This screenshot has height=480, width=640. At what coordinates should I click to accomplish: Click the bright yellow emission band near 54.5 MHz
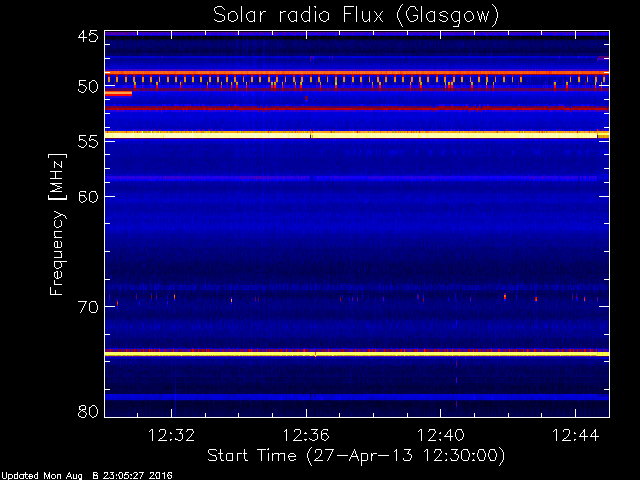(357, 135)
